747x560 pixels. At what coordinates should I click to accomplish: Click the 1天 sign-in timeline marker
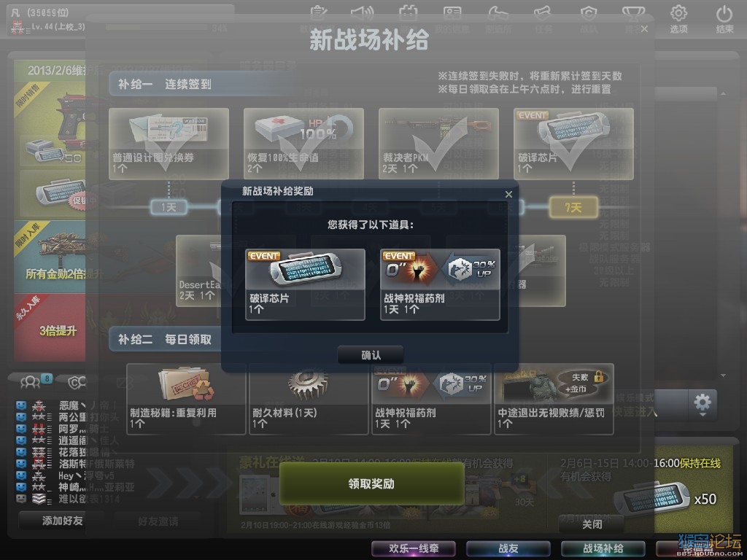169,207
